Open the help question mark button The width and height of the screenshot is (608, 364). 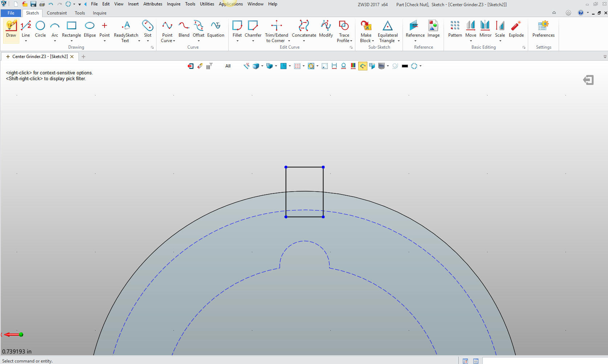pos(581,13)
